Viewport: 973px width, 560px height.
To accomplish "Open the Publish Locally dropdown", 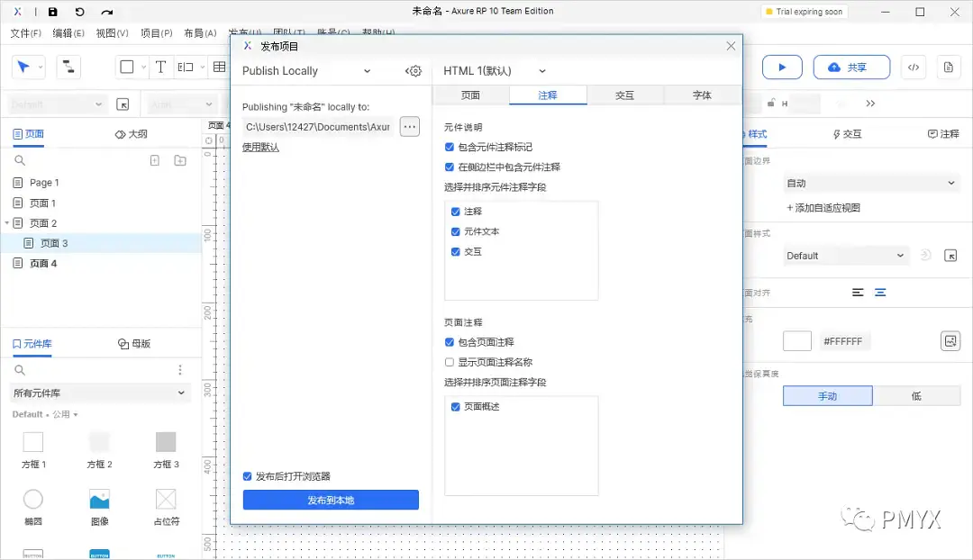I will coord(306,70).
